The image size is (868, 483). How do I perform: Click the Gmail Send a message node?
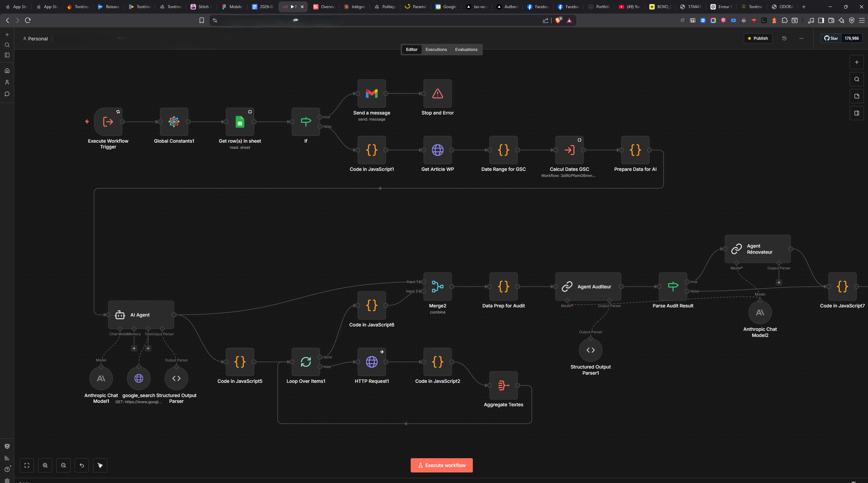372,93
